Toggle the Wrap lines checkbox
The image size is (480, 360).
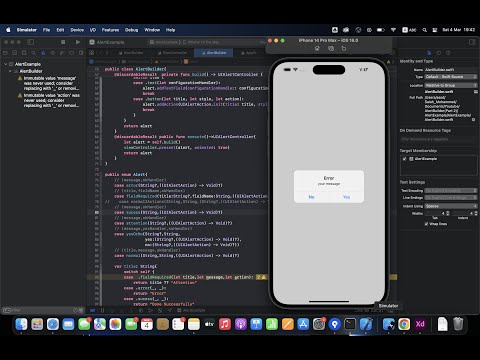pyautogui.click(x=426, y=224)
